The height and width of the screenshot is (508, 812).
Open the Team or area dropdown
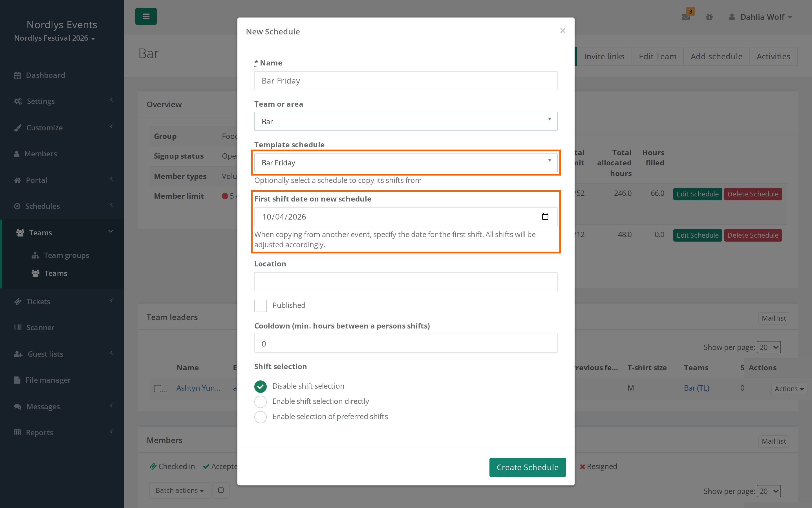[406, 121]
